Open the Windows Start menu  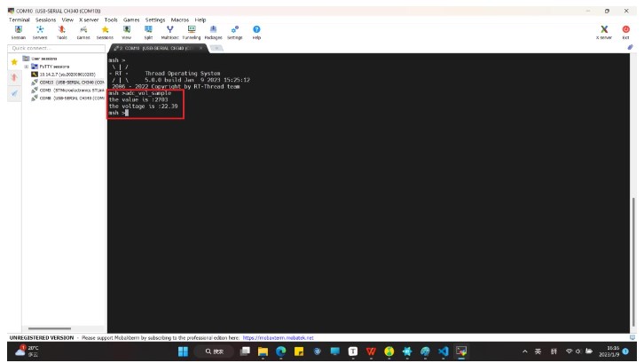184,351
